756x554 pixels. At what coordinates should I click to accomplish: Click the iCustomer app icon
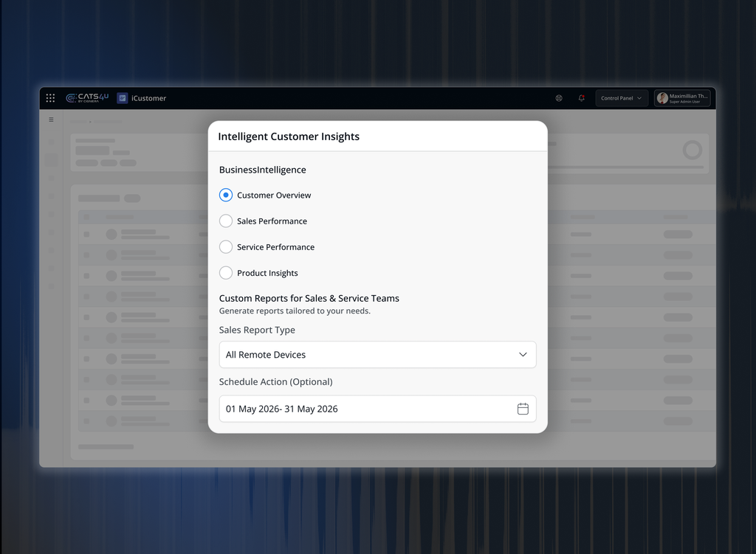[123, 98]
